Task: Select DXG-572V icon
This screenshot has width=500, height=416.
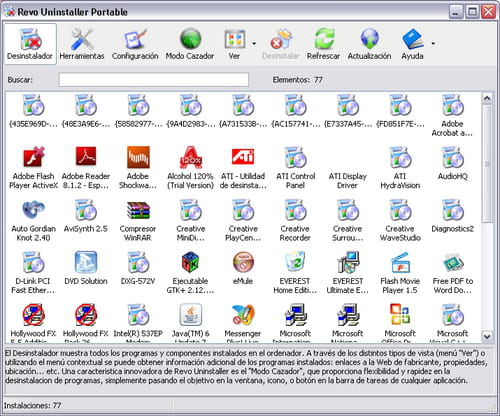Action: click(x=138, y=262)
